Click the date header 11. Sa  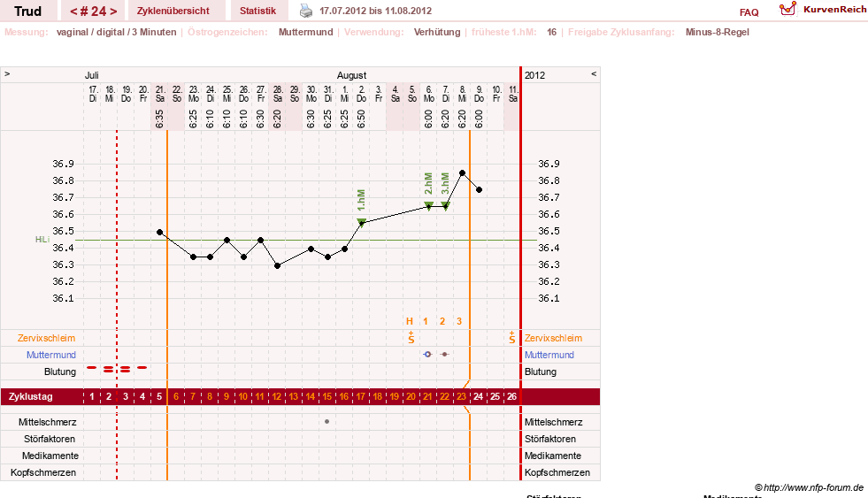pos(513,94)
